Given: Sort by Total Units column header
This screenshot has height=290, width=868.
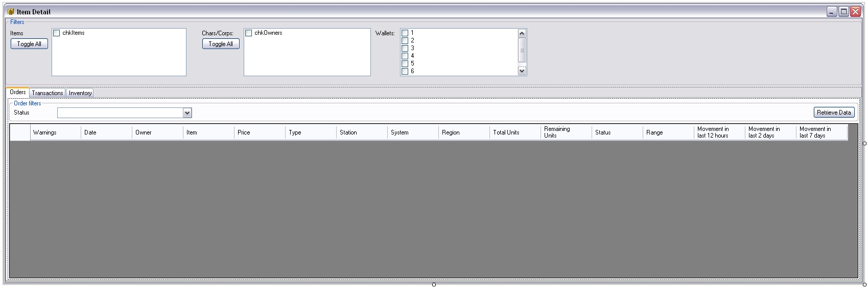Looking at the screenshot, I should point(515,132).
